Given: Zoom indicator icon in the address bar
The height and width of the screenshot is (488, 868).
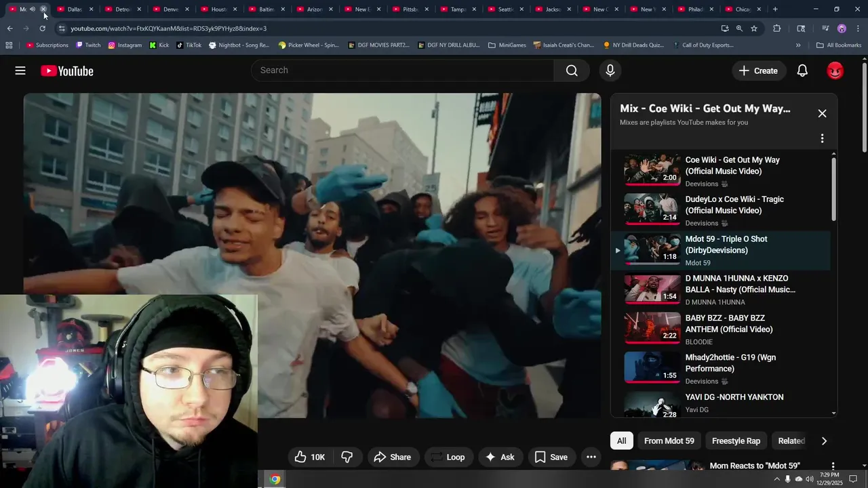Looking at the screenshot, I should (739, 28).
